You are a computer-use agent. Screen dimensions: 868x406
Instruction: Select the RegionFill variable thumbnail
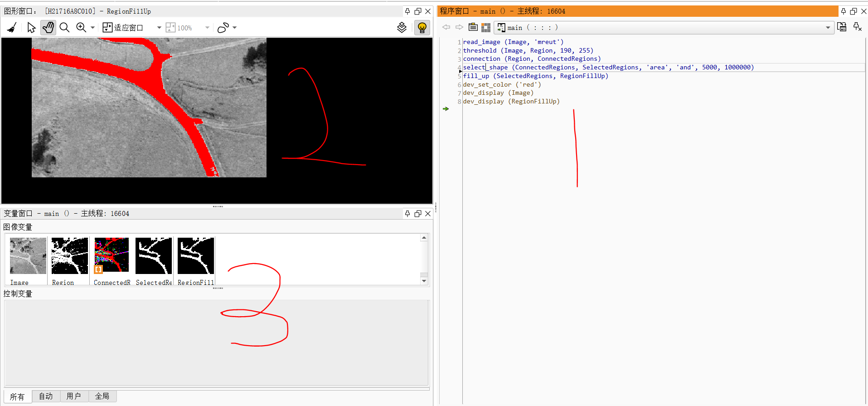[x=196, y=256]
